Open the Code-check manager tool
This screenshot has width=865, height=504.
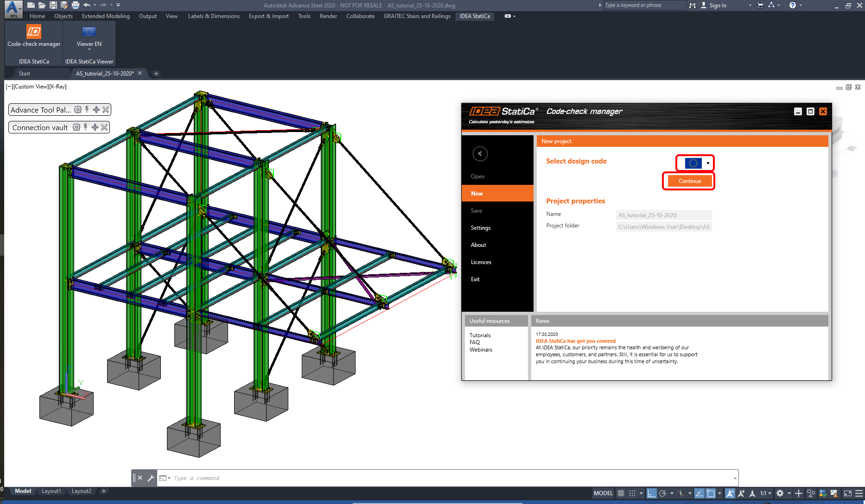pyautogui.click(x=34, y=36)
